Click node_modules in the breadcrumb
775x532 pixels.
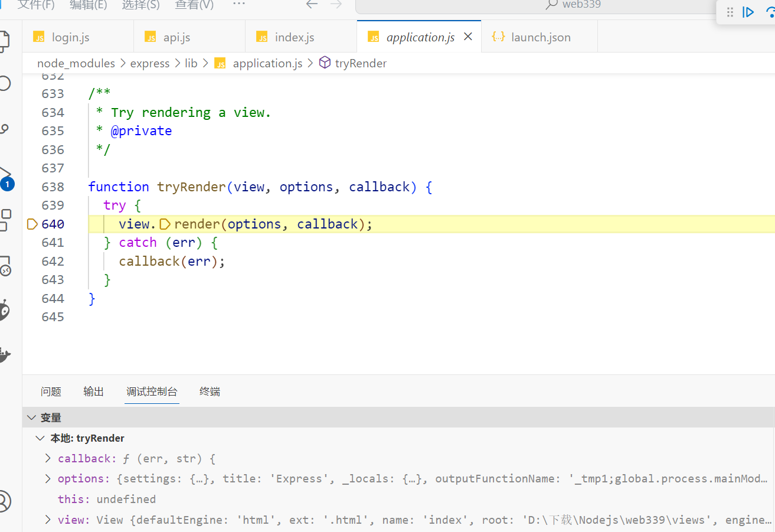[76, 63]
